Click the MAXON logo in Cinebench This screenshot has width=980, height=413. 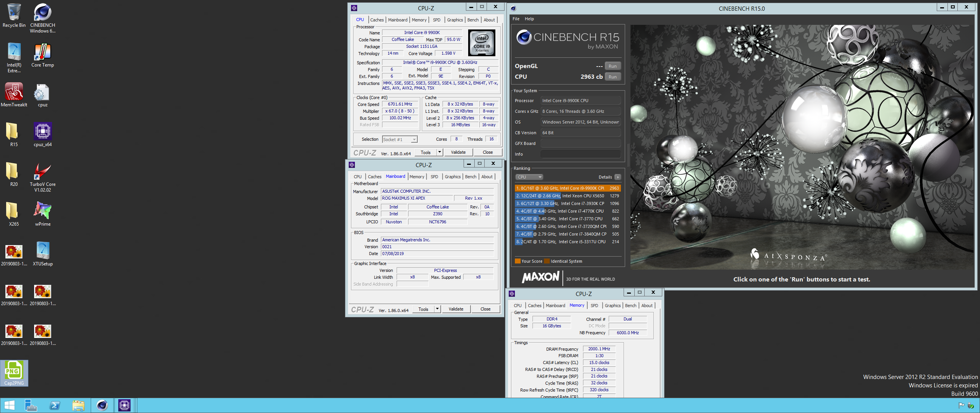(541, 277)
